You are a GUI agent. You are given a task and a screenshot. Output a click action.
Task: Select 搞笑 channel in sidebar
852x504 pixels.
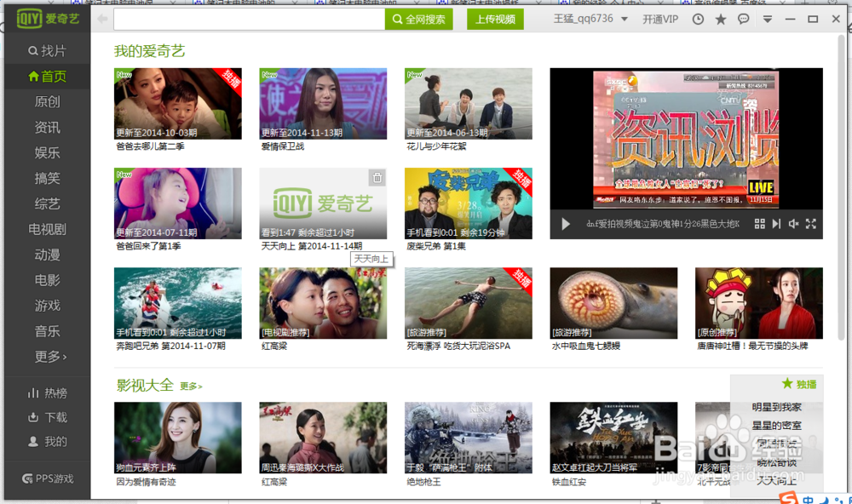[47, 178]
